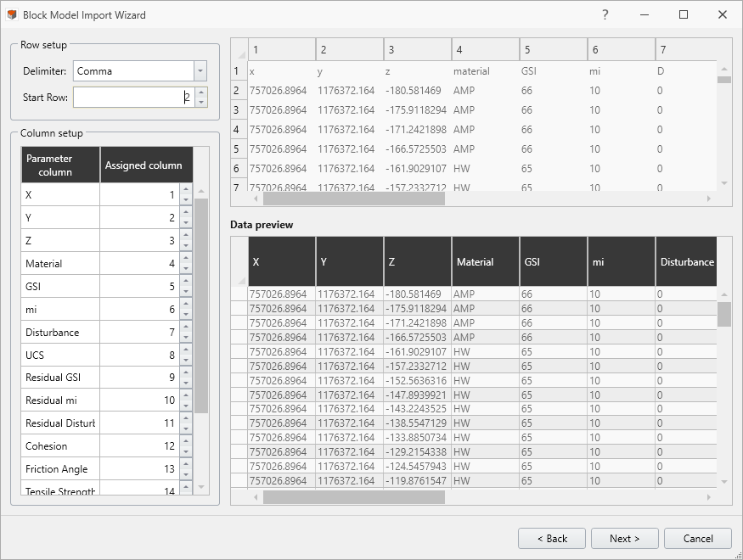Image resolution: width=743 pixels, height=560 pixels.
Task: Cancel the import wizard
Action: [698, 538]
